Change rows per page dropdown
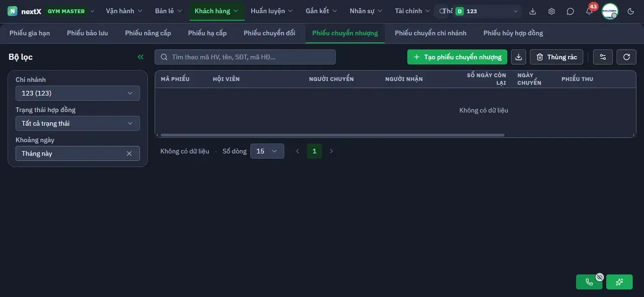The height and width of the screenshot is (297, 644). pyautogui.click(x=267, y=151)
